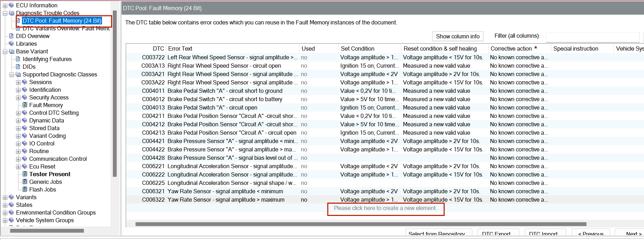Click the DID Overview document icon
The image size is (644, 240).
[x=11, y=36]
